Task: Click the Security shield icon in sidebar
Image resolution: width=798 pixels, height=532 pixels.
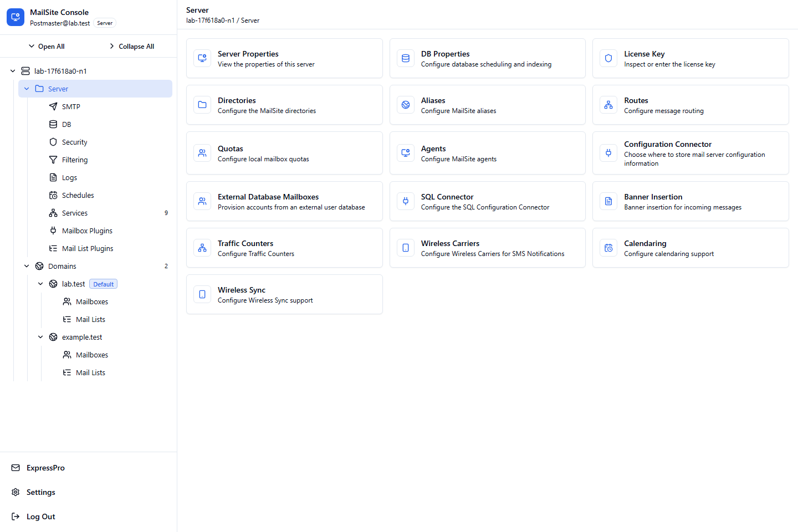Action: coord(53,142)
